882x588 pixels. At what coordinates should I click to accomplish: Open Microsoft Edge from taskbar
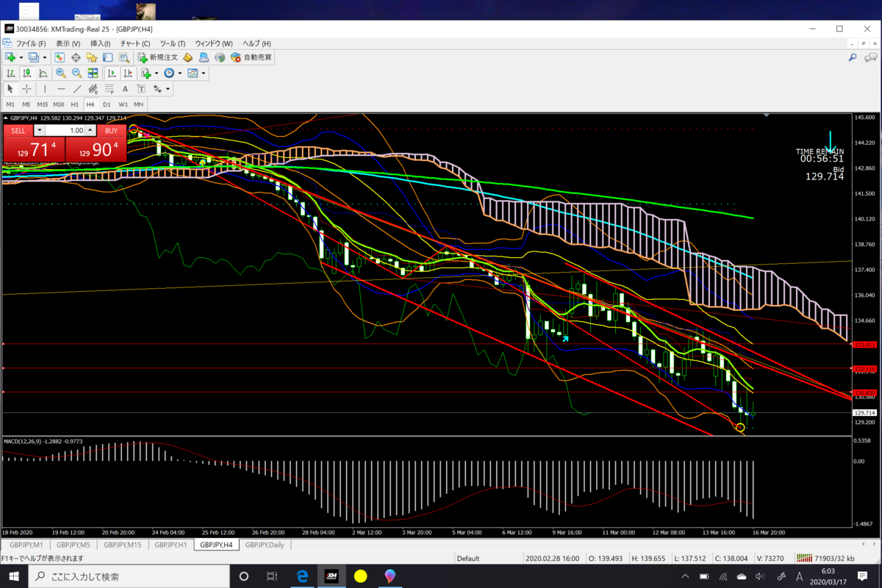tap(302, 576)
